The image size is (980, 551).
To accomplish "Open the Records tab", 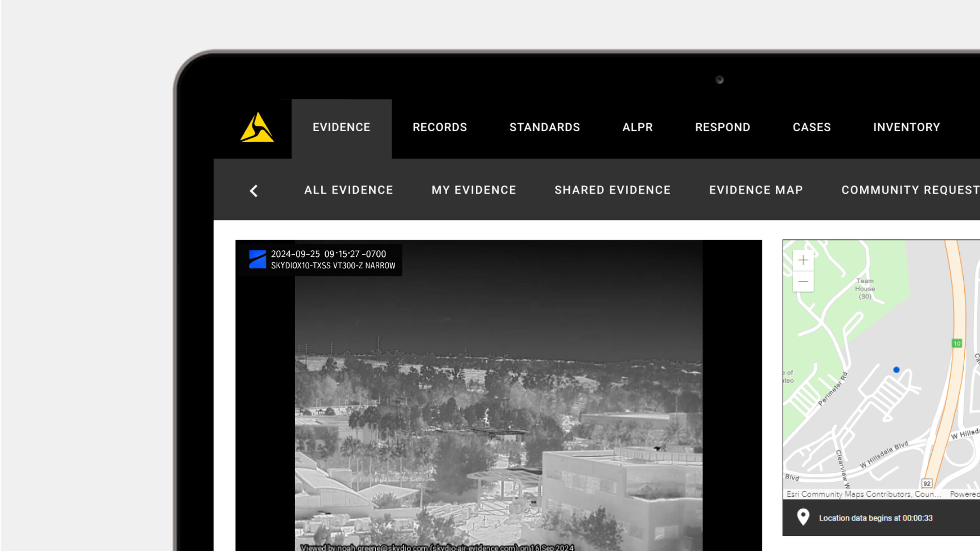I will coord(440,127).
